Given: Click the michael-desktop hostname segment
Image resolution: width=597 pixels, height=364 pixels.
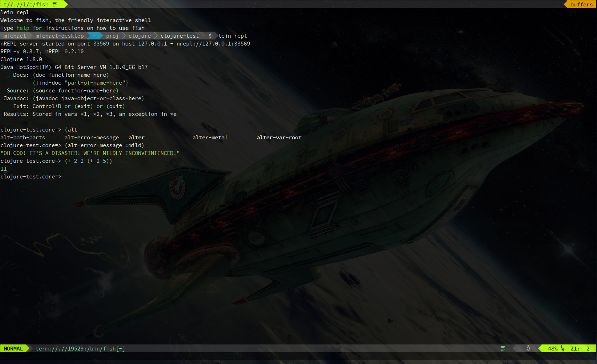Looking at the screenshot, I should click(59, 36).
